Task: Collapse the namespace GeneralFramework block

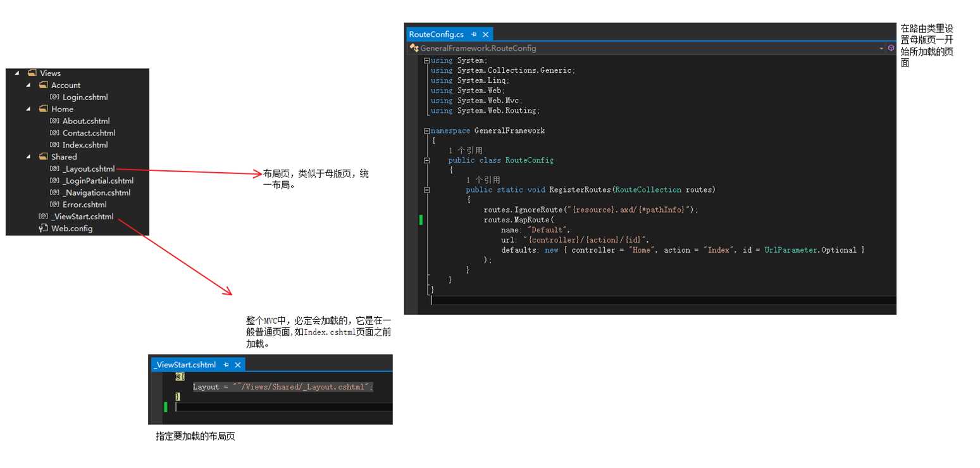Action: click(x=427, y=131)
